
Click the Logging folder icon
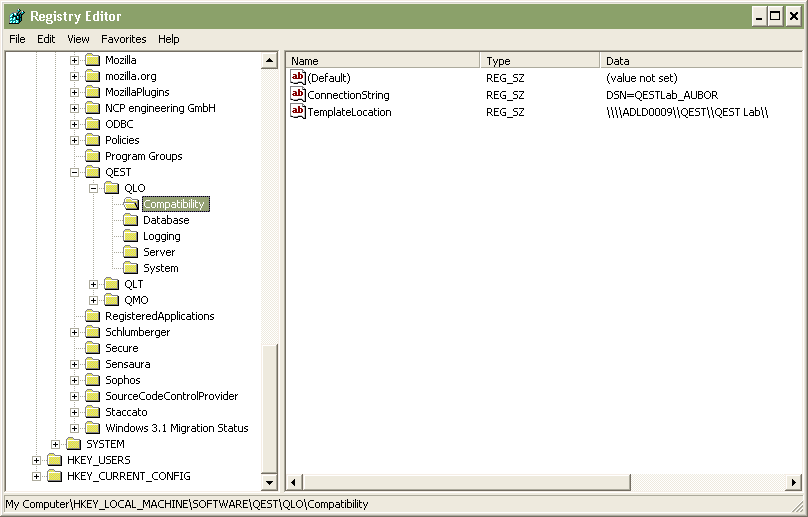click(131, 236)
